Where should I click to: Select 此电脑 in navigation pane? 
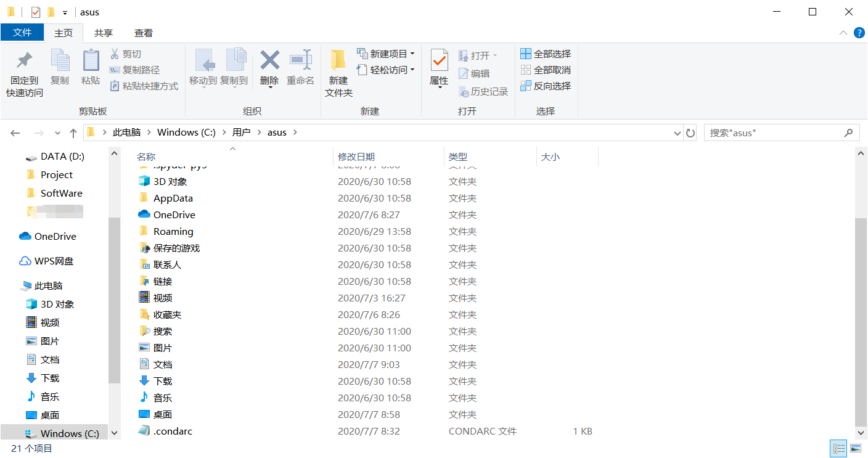42,285
